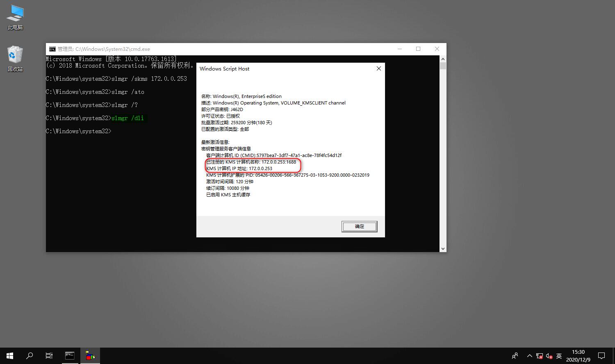Switch to cmd.exe taskbar button
615x364 pixels.
click(70, 356)
